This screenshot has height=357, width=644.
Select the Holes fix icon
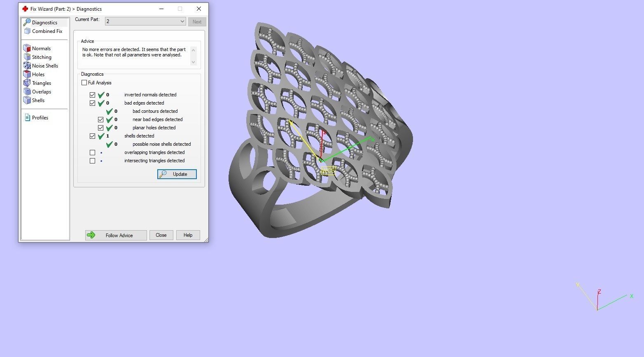pyautogui.click(x=27, y=74)
